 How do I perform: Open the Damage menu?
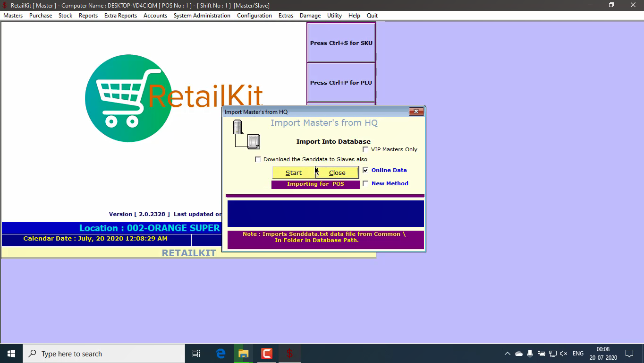[310, 16]
